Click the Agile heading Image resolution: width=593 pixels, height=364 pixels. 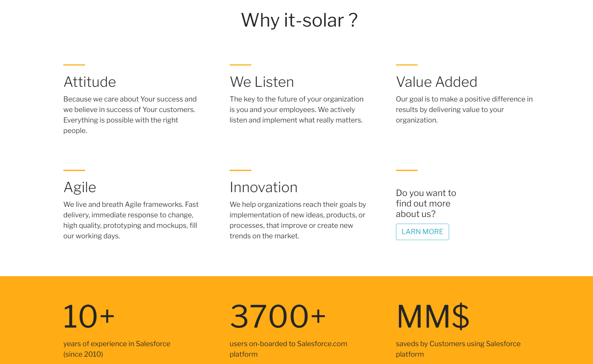[x=80, y=187]
